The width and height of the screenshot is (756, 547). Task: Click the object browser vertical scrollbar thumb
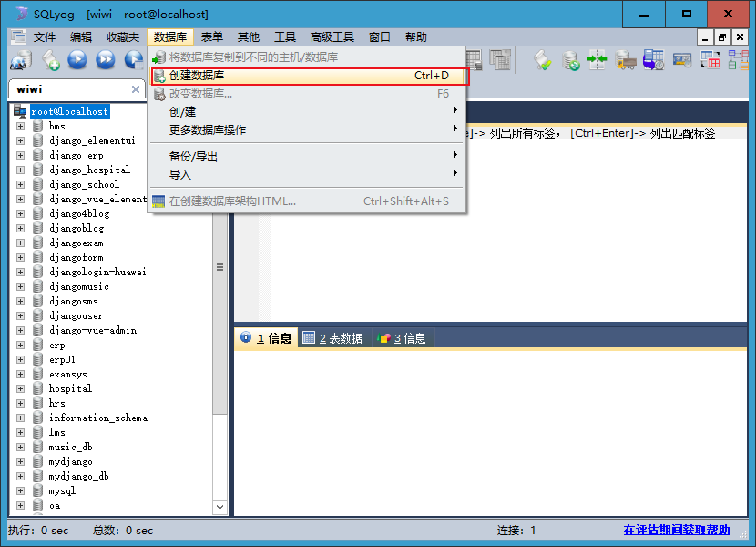pos(220,266)
